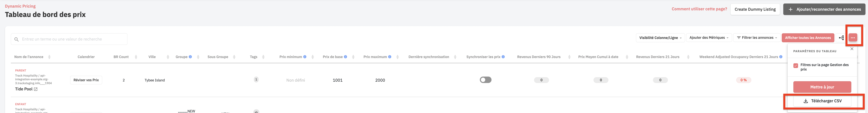Viewport: 868px width, 113px height.
Task: Click info icon next to Groupe column
Action: point(190,57)
